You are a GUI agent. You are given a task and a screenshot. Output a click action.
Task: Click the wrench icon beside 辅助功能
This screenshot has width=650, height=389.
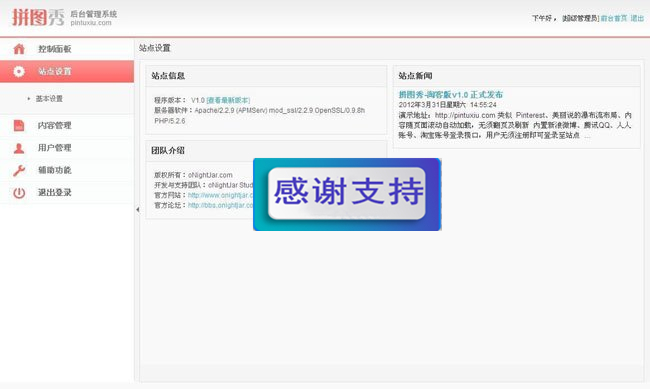tap(19, 170)
